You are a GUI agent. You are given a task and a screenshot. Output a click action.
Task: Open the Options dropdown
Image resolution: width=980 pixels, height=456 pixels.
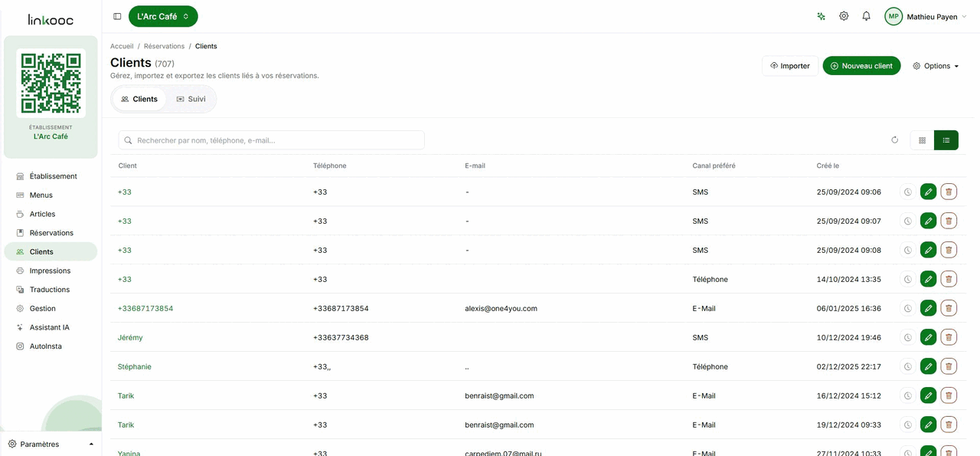[x=936, y=66]
